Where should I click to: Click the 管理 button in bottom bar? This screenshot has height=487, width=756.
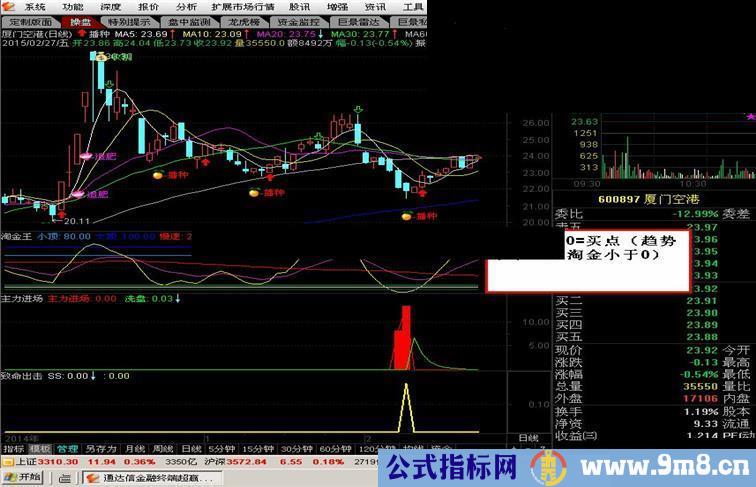tap(67, 449)
